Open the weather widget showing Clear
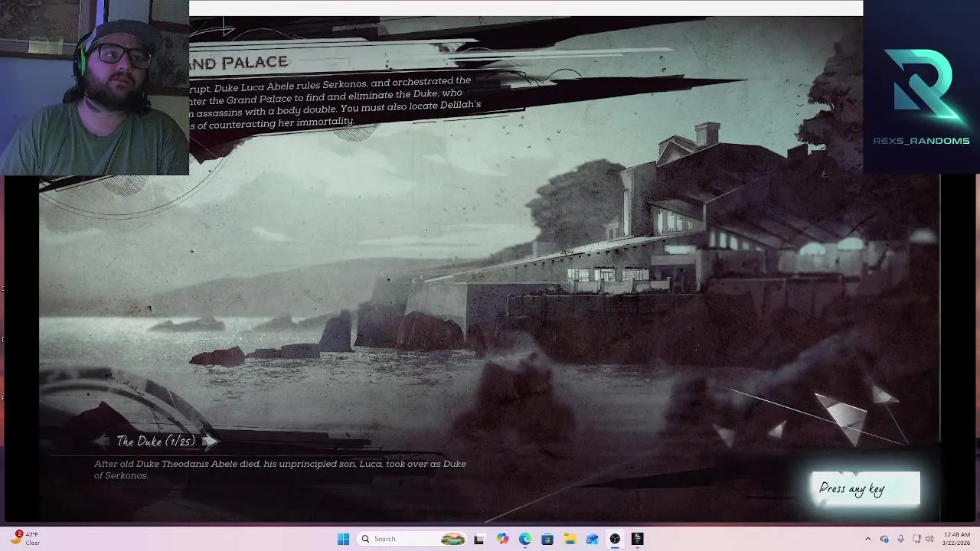 tap(24, 539)
